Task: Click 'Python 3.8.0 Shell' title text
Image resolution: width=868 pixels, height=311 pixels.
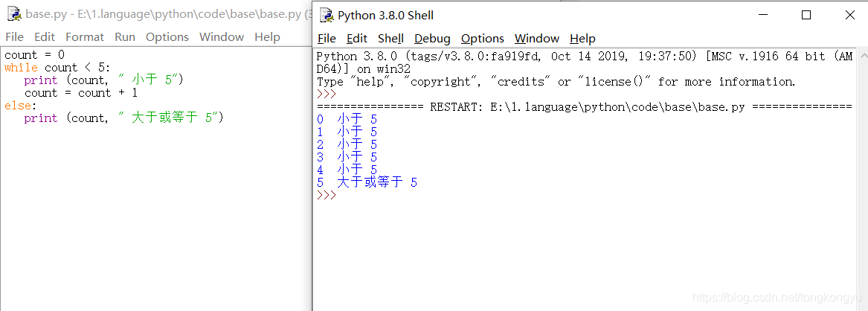Action: [386, 16]
